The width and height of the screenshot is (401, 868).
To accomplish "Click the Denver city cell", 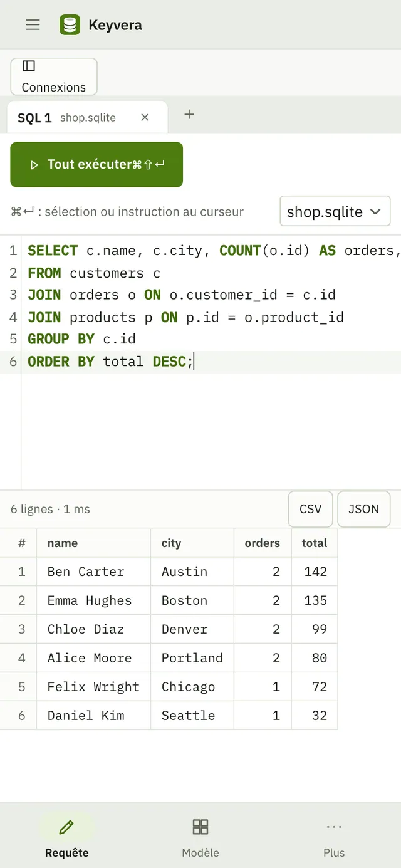I will coord(192,629).
